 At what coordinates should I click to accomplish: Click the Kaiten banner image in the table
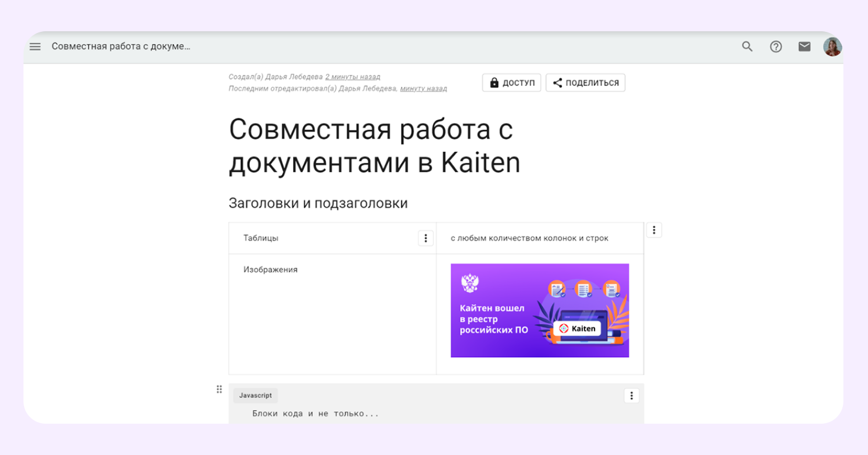(540, 310)
